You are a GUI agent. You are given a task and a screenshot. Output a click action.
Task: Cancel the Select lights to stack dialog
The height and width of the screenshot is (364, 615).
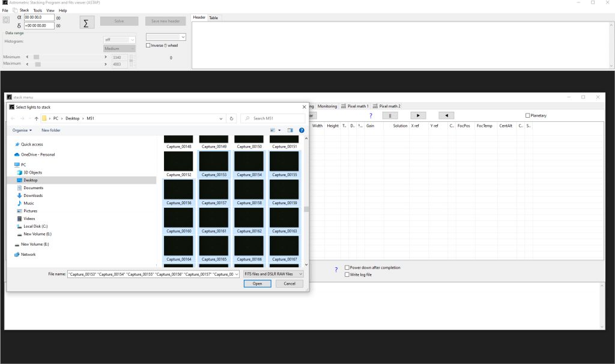click(289, 284)
